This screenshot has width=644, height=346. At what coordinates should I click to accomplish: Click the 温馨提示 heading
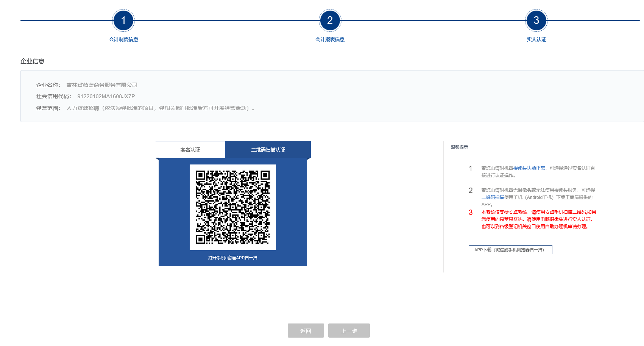[x=459, y=147]
